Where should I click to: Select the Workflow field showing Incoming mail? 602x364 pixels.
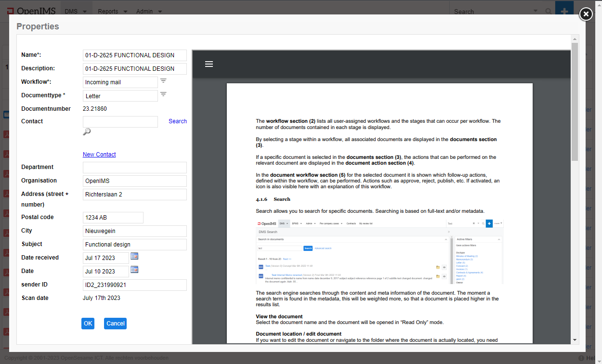pyautogui.click(x=120, y=82)
